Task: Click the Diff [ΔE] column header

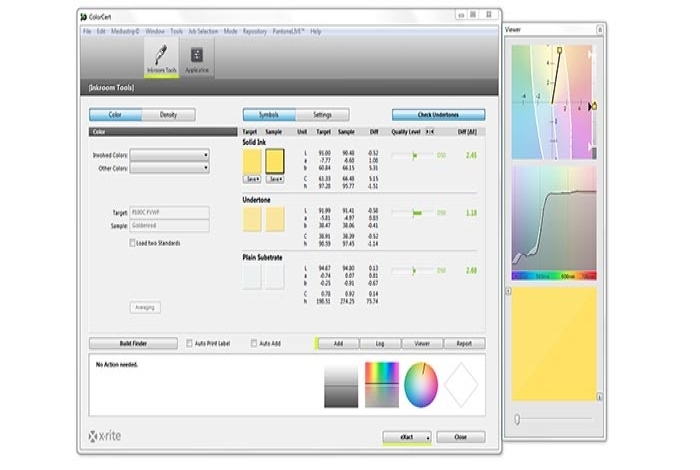Action: 467,132
